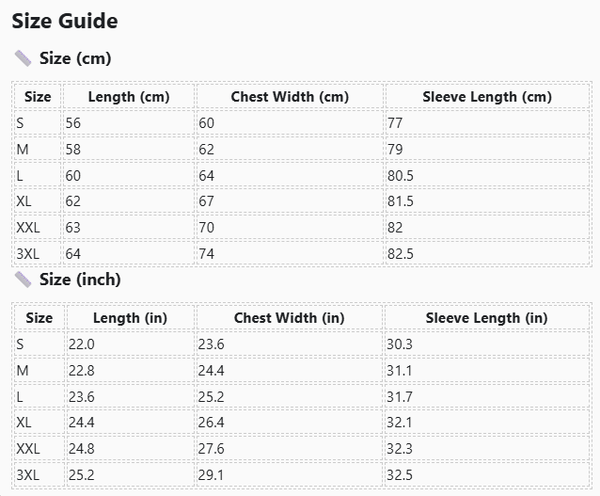The width and height of the screenshot is (600, 496).
Task: Click the Size (inch) section heading text
Action: click(x=80, y=280)
